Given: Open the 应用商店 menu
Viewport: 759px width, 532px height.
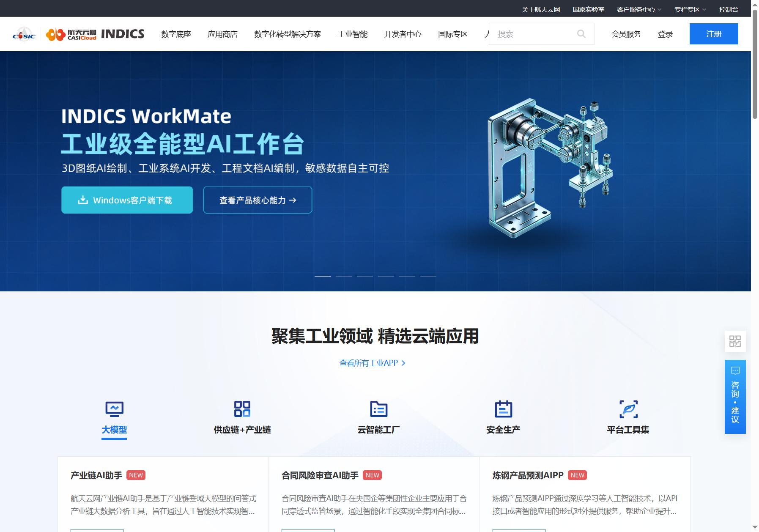Looking at the screenshot, I should coord(222,34).
